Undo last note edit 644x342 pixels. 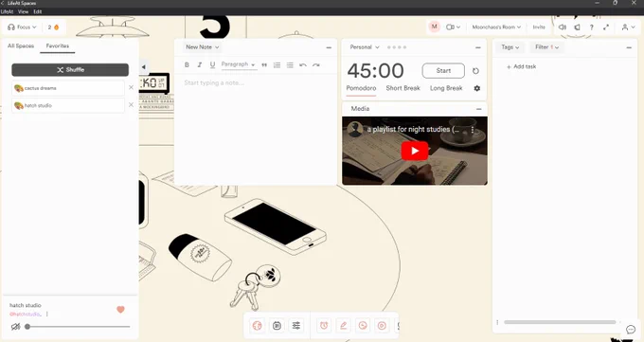(x=303, y=65)
